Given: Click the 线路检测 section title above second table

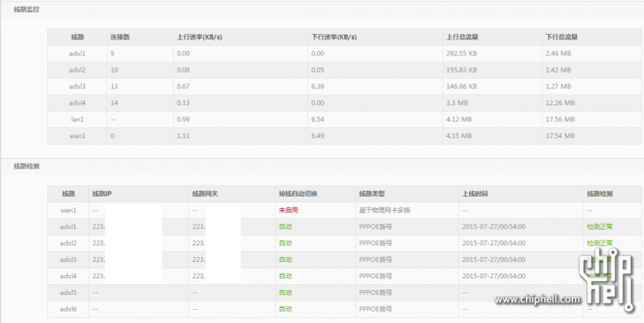Looking at the screenshot, I should [x=26, y=166].
